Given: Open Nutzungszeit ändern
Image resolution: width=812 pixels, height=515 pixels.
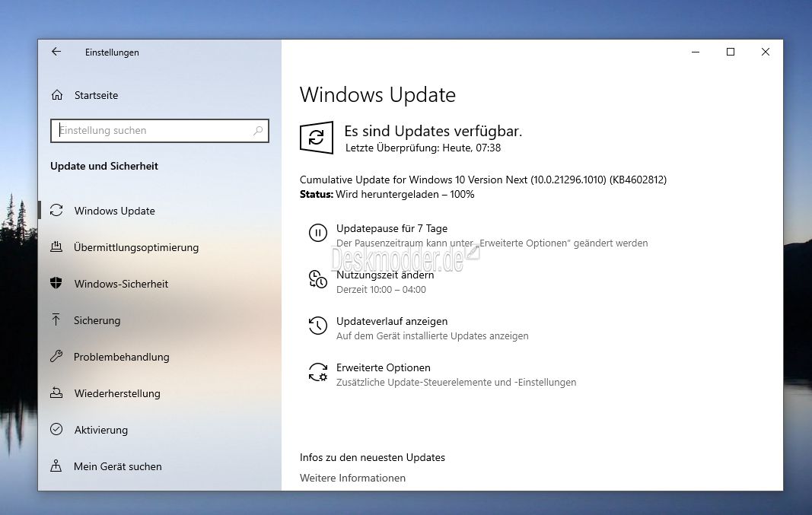Looking at the screenshot, I should 385,275.
